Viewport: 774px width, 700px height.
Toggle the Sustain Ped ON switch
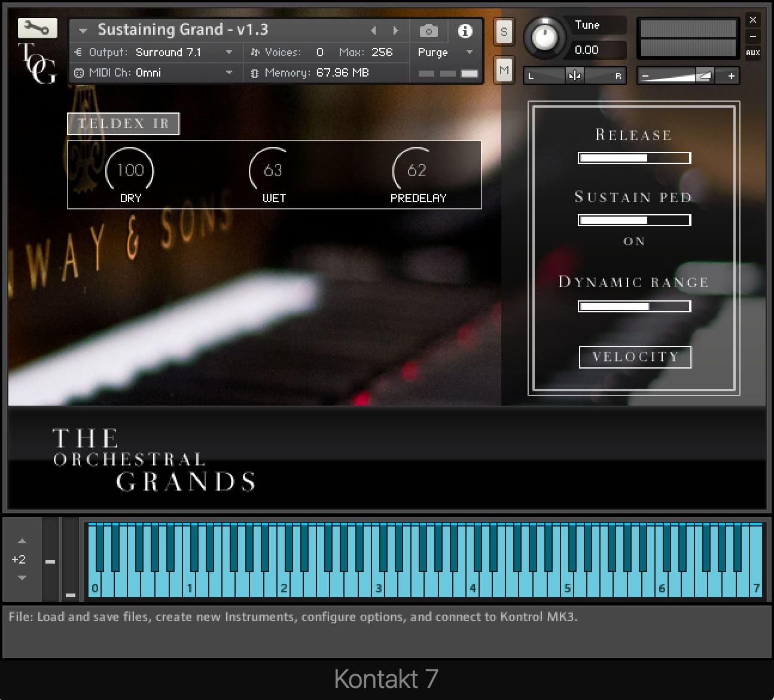(634, 241)
